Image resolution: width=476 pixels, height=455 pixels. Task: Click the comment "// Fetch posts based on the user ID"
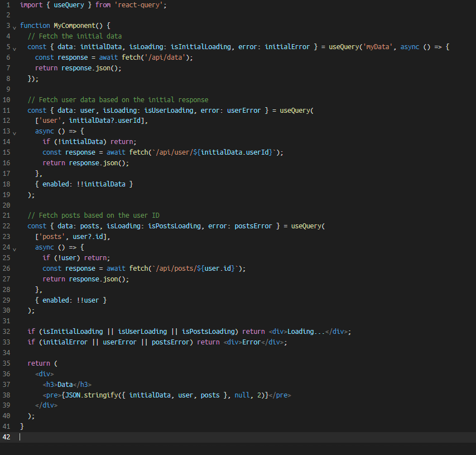94,215
